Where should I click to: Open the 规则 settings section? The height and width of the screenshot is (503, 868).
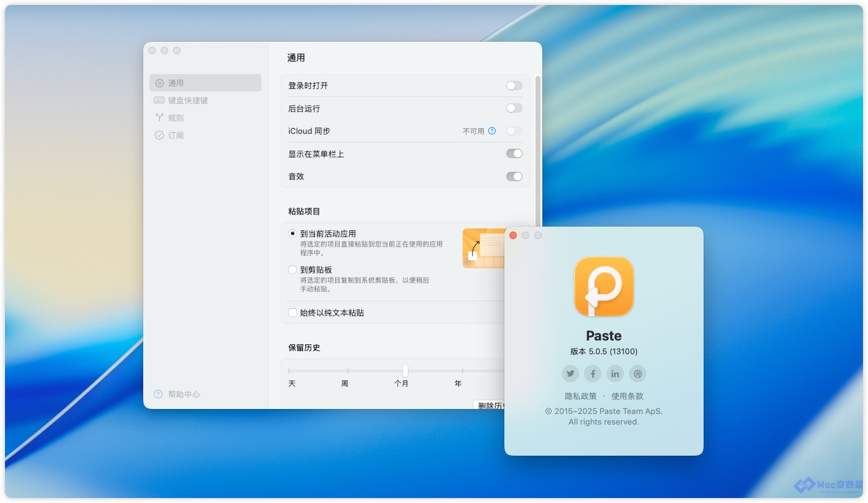point(205,118)
